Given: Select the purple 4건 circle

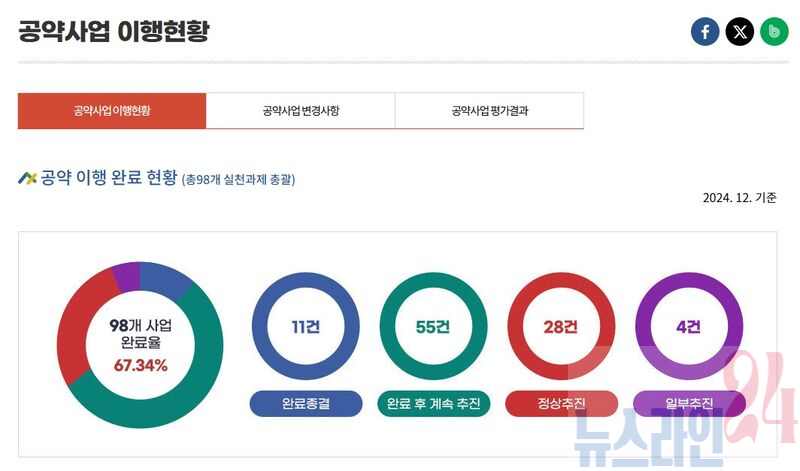Looking at the screenshot, I should click(x=689, y=327).
